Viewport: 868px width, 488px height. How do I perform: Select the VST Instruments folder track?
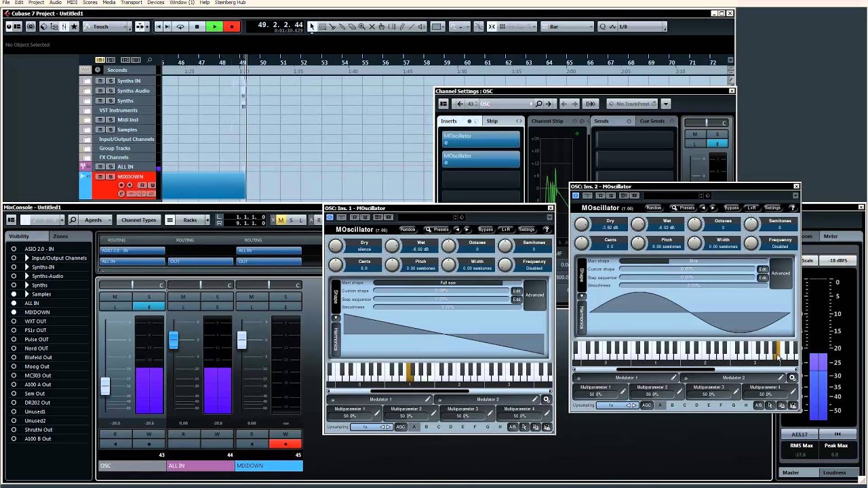[118, 110]
